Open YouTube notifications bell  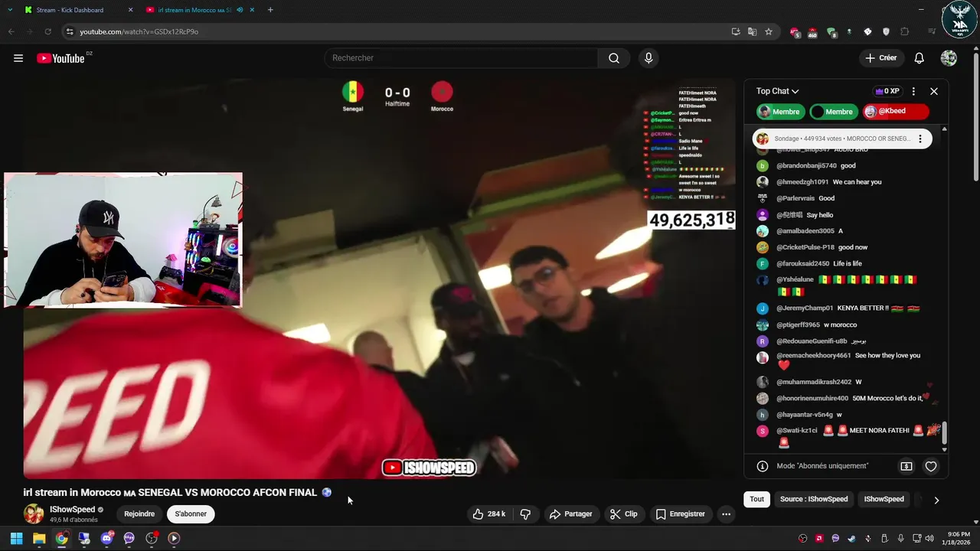[x=920, y=58]
